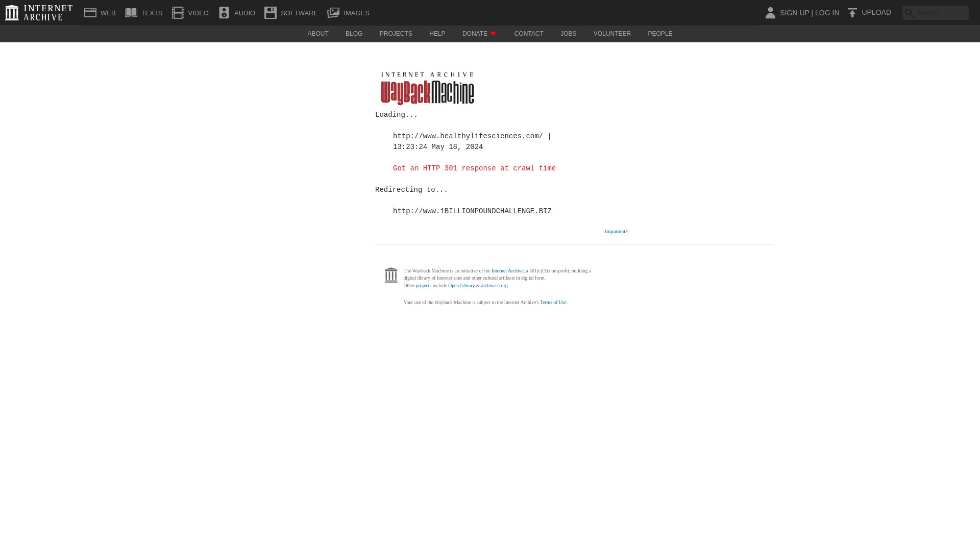Open the DONATE menu with heart icon
980x551 pixels.
[x=479, y=34]
